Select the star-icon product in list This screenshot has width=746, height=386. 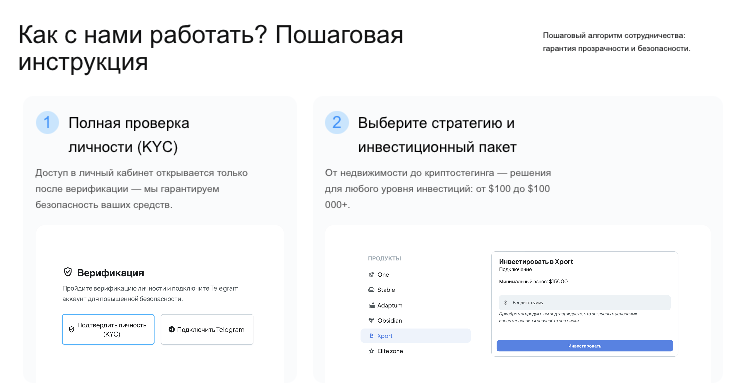click(x=386, y=351)
